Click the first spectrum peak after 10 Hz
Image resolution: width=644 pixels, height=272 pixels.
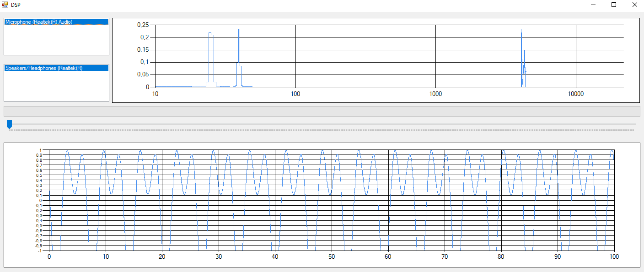pyautogui.click(x=211, y=59)
